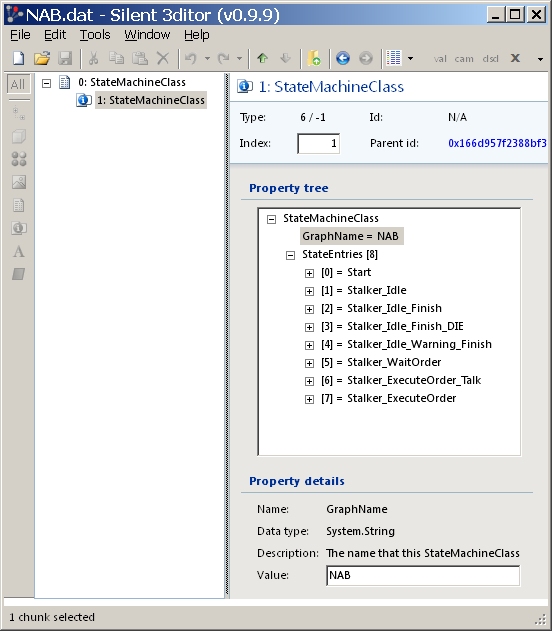This screenshot has height=631, width=552.
Task: Click the 'cam' toolbar button
Action: coord(464,59)
